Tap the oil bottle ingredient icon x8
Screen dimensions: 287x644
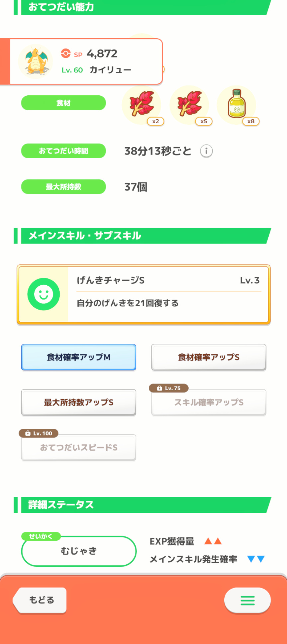coord(237,105)
